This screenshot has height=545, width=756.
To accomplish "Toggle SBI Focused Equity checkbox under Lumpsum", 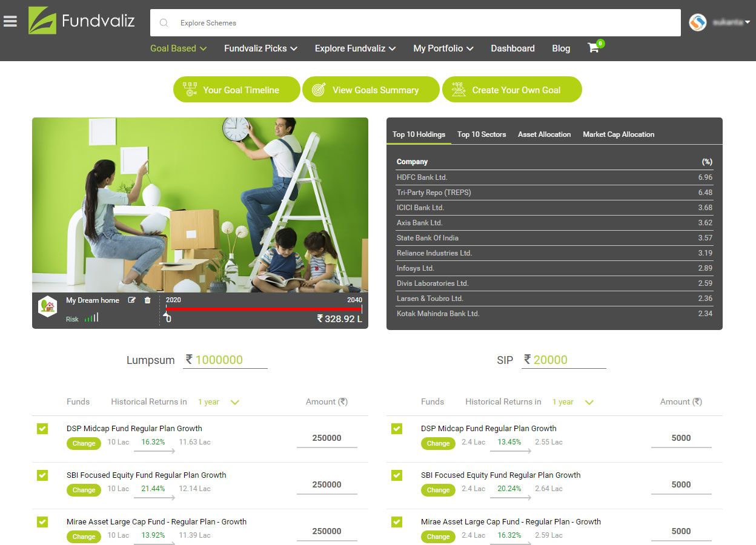I will pyautogui.click(x=42, y=475).
